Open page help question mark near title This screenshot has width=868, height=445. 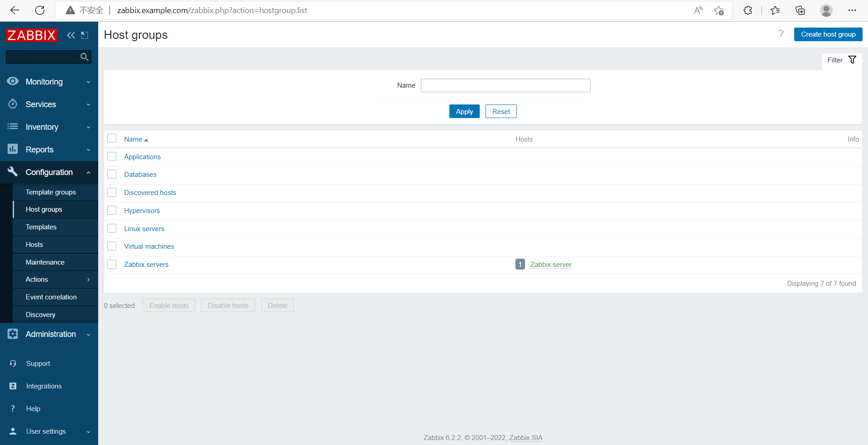coord(781,34)
